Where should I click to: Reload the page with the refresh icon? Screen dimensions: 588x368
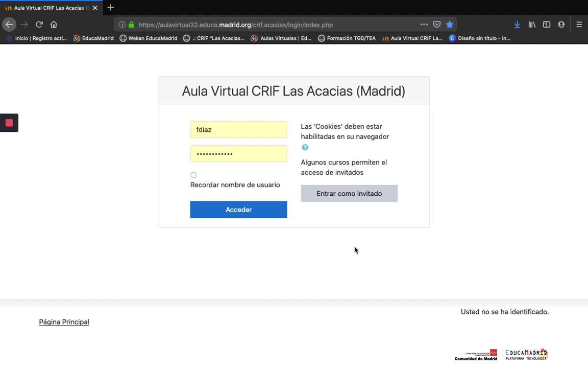tap(39, 25)
